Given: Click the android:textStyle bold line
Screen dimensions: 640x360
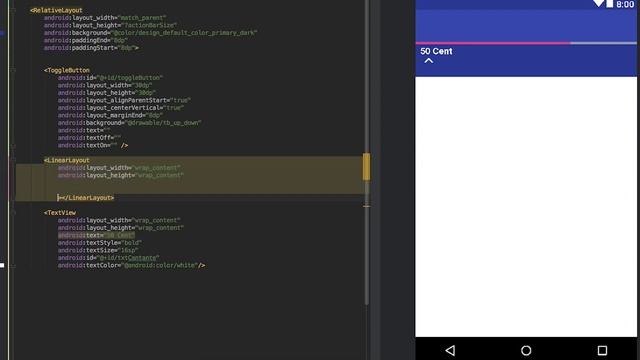Looking at the screenshot, I should 100,243.
